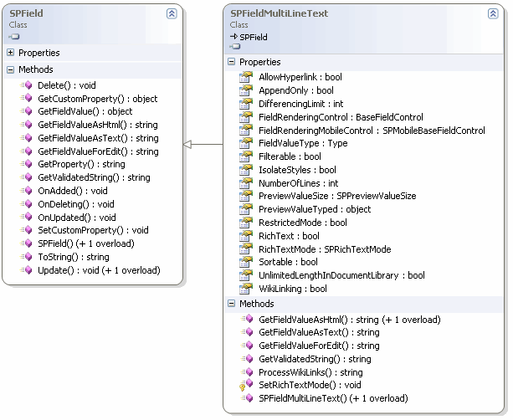The width and height of the screenshot is (513, 420).
Task: Click the property icon beside Filterable
Action: (x=246, y=156)
